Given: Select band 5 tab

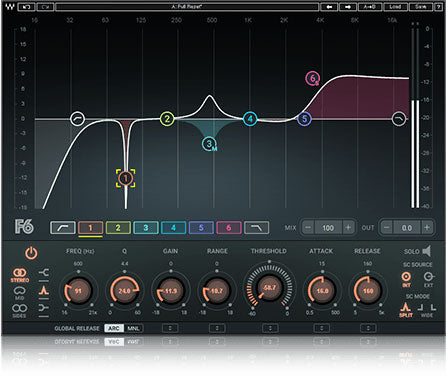Looking at the screenshot, I should 201,228.
